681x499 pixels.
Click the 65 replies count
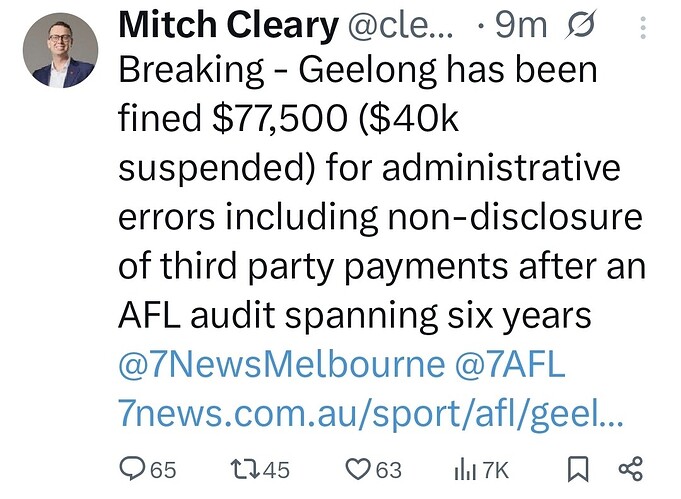tap(163, 469)
